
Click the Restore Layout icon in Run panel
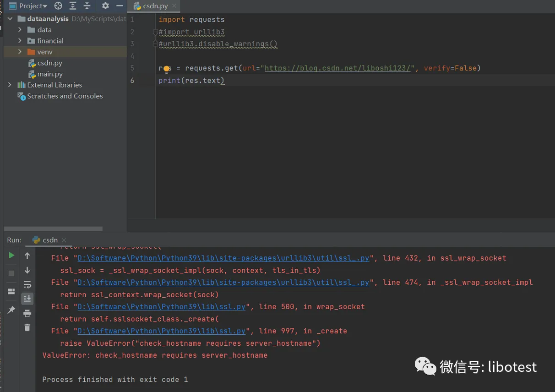[x=11, y=291]
